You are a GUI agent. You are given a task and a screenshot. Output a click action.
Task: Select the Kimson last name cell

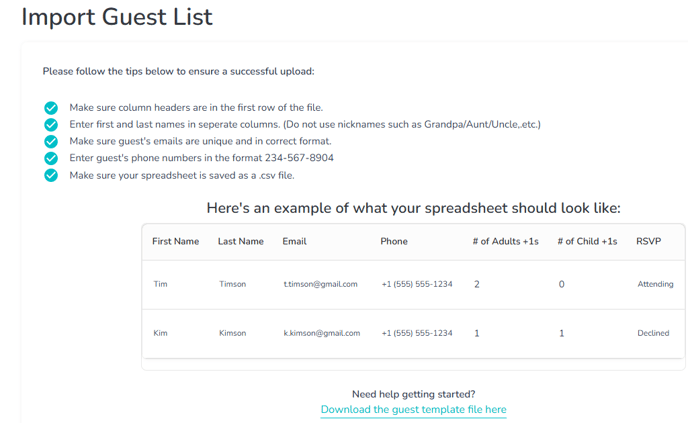(x=233, y=333)
